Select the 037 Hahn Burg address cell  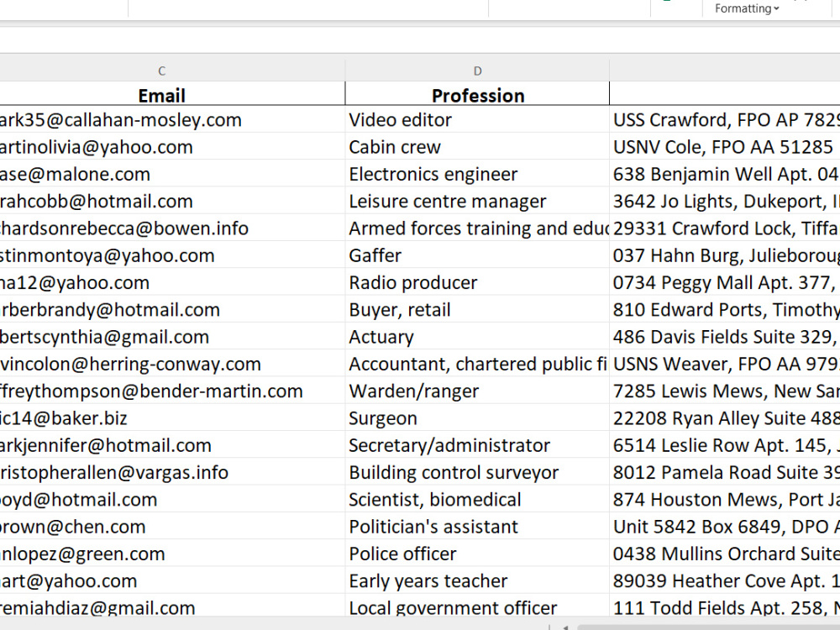(725, 255)
